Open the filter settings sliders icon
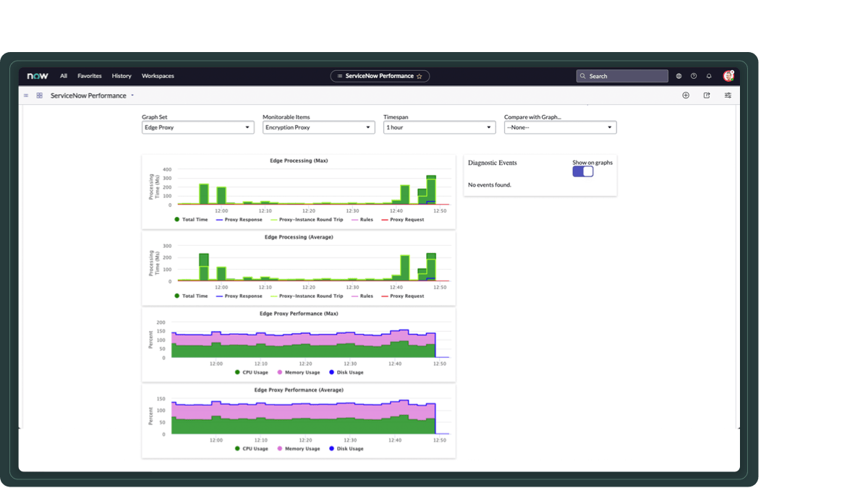 pos(727,95)
